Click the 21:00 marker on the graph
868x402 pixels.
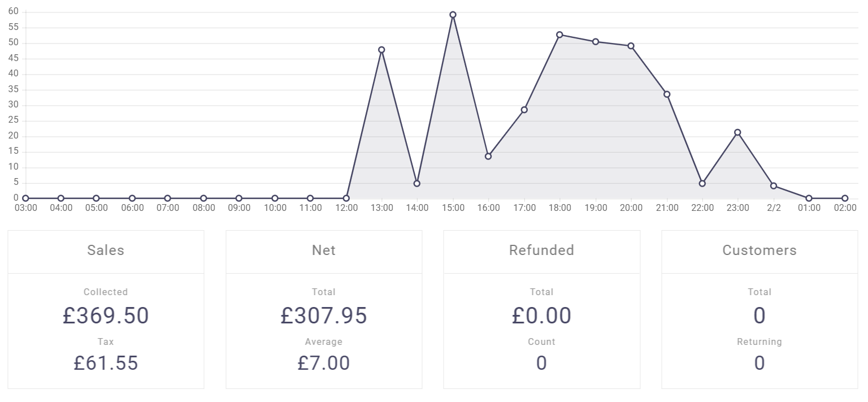click(x=667, y=94)
